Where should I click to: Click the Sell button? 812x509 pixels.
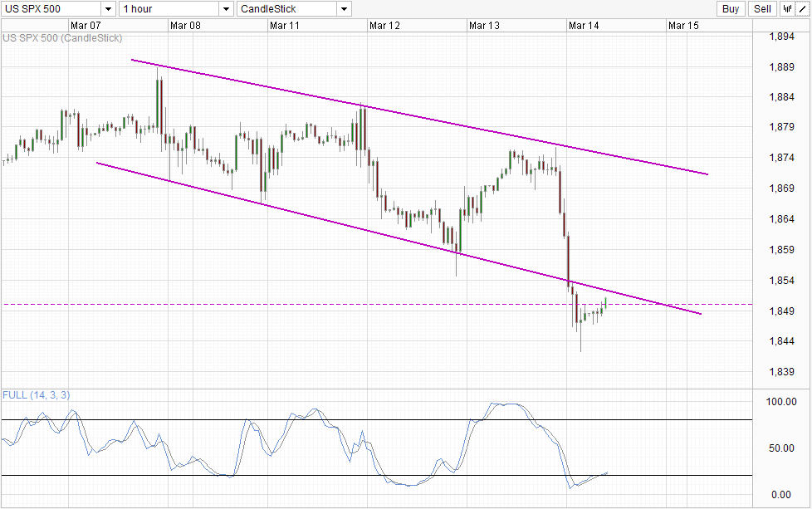click(762, 9)
